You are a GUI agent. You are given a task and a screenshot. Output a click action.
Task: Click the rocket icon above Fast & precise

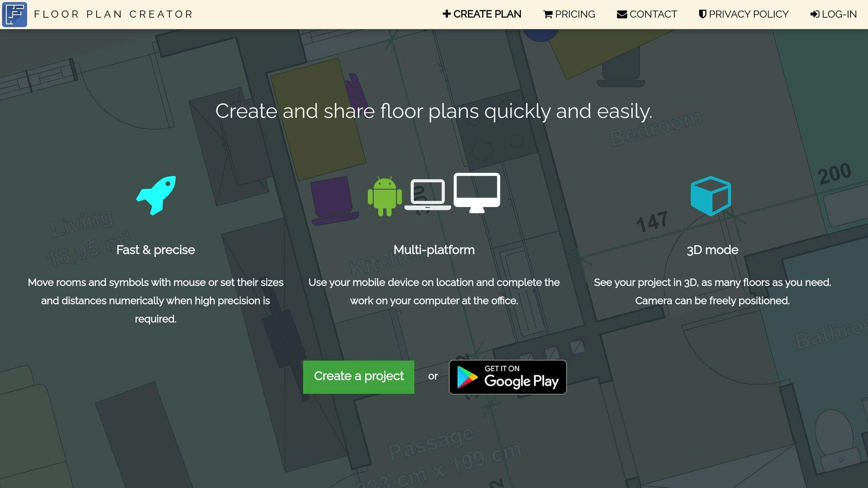tap(156, 195)
